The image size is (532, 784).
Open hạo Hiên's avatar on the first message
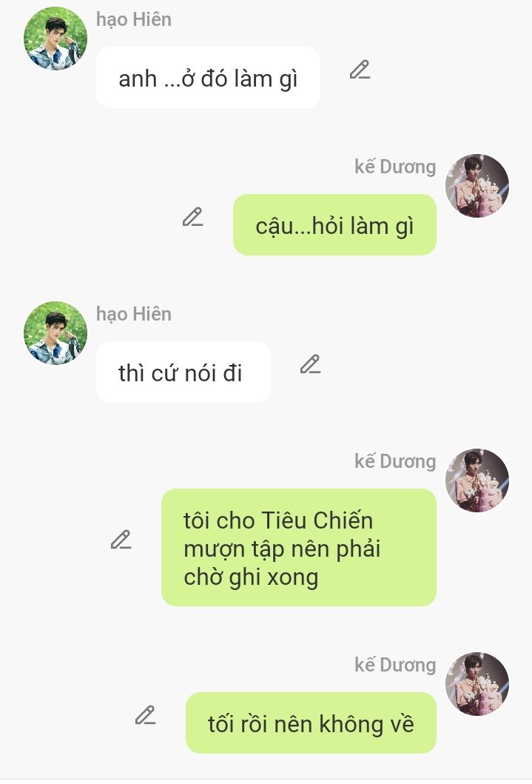(x=55, y=38)
